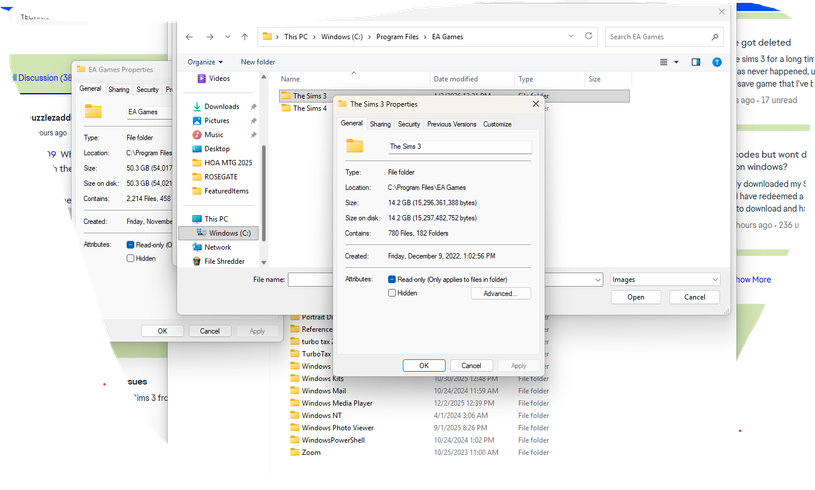
Task: Open the Customize tab
Action: [x=497, y=124]
